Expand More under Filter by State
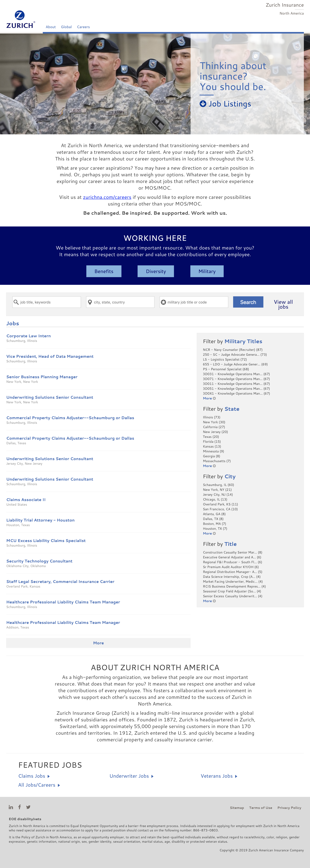This screenshot has width=310, height=868. (209, 466)
